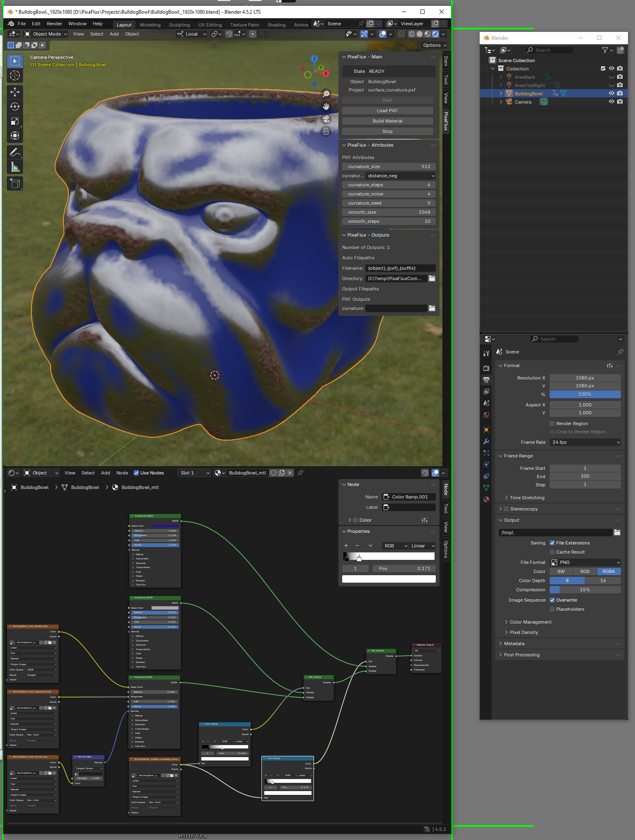Activate the Measure tool
Screen dimensions: 635x840
[x=15, y=167]
